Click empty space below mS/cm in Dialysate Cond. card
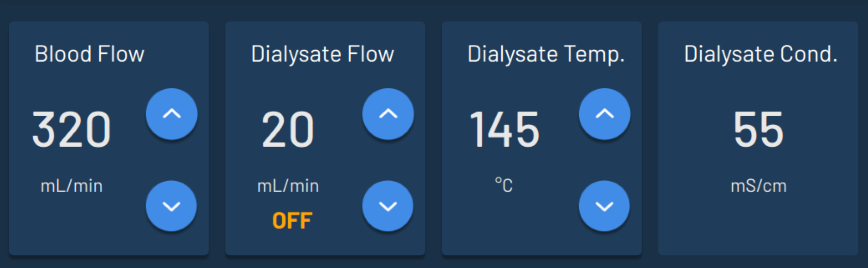The width and height of the screenshot is (868, 268). pyautogui.click(x=759, y=226)
